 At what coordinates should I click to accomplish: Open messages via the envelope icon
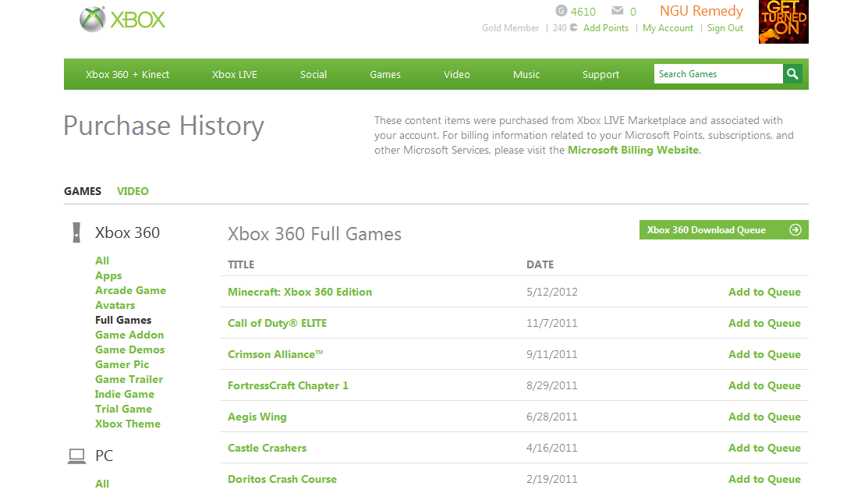[x=618, y=11]
